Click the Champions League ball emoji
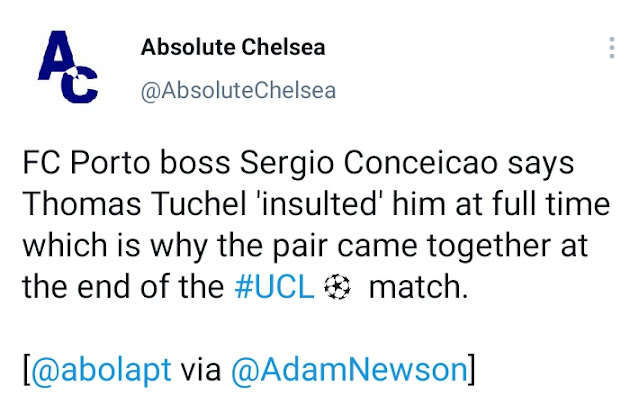 337,287
